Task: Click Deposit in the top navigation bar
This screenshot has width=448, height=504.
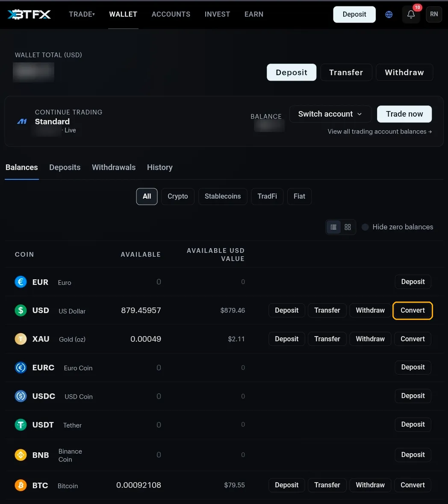Action: (x=354, y=15)
